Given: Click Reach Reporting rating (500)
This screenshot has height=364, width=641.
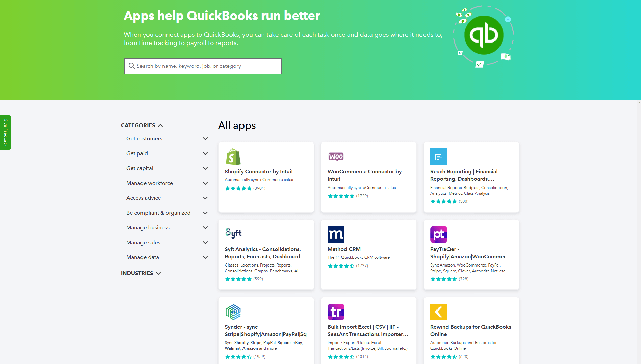Looking at the screenshot, I should click(449, 201).
